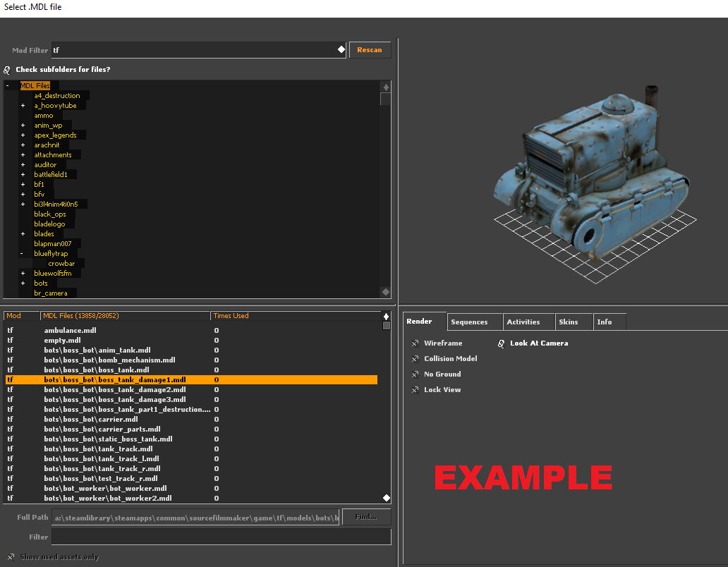This screenshot has width=728, height=567.
Task: Switch to the Sequences tab
Action: point(475,322)
